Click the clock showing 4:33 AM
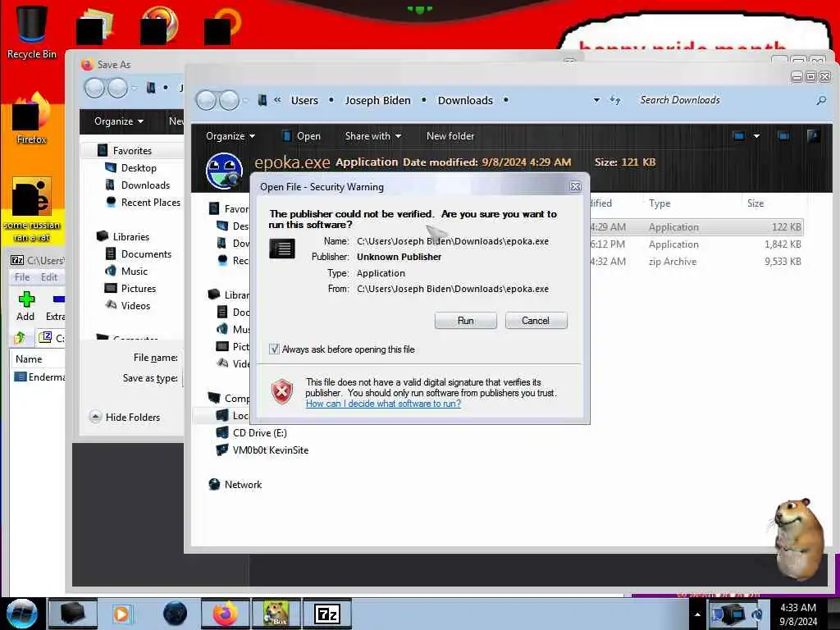Image resolution: width=840 pixels, height=630 pixels. (798, 614)
